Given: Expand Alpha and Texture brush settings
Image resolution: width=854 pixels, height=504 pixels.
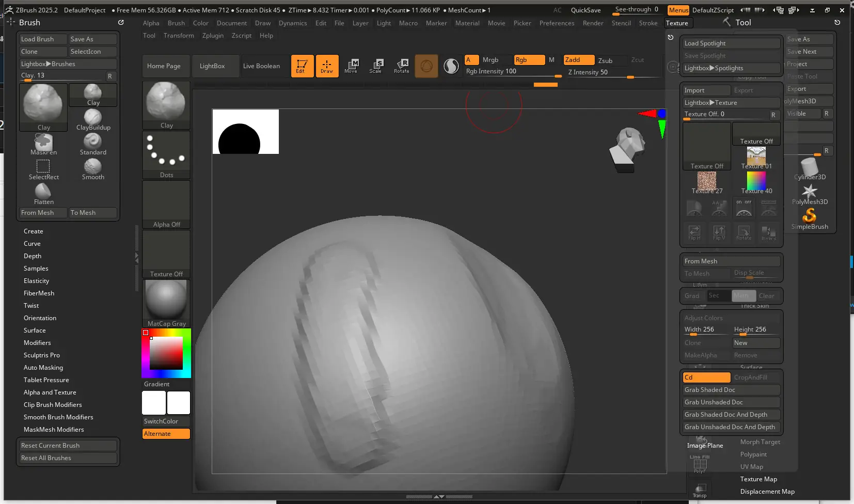Looking at the screenshot, I should (50, 392).
